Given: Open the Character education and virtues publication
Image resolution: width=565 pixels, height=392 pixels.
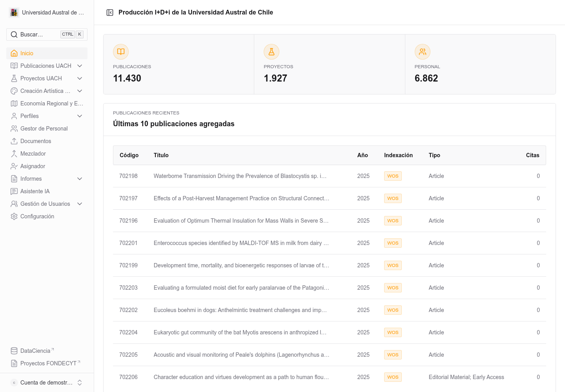Looking at the screenshot, I should [x=241, y=377].
